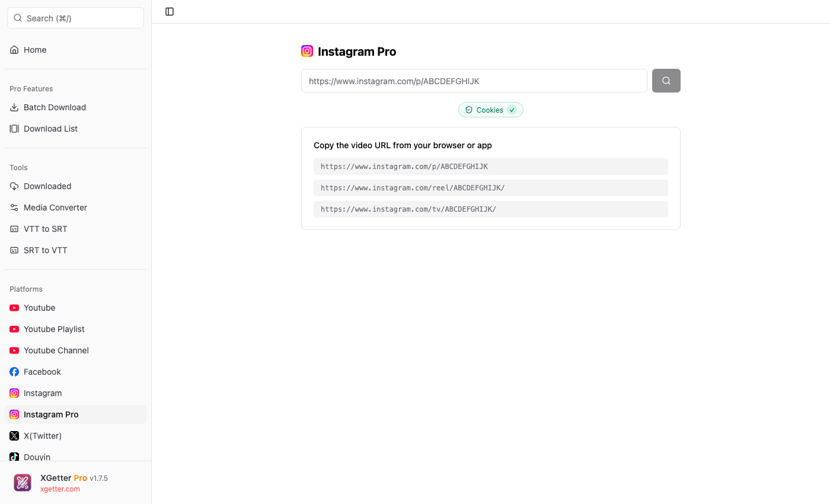Click the 'Platforms' section label

[x=26, y=289]
